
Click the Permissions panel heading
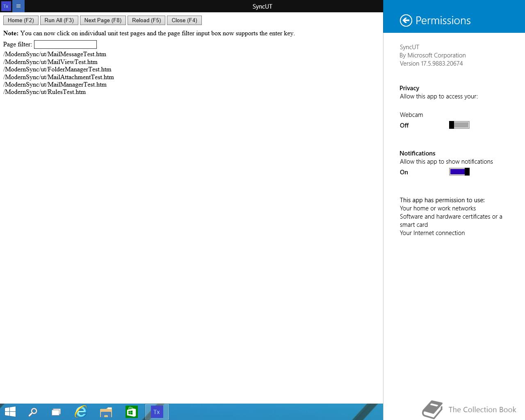click(443, 21)
